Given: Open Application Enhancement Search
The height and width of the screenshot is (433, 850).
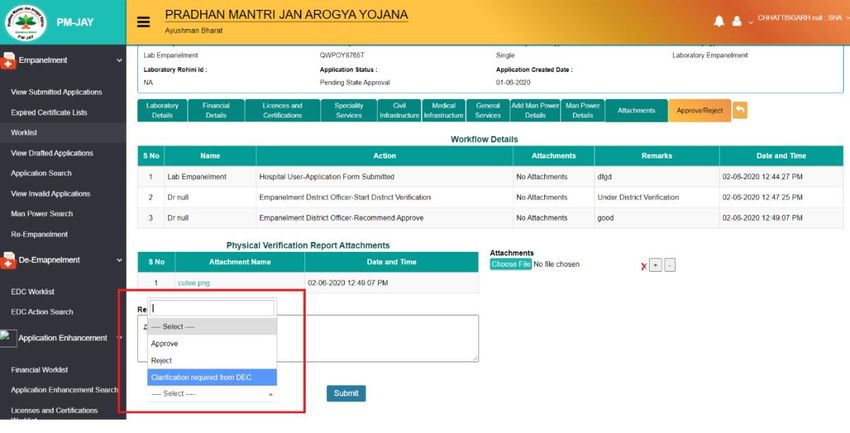Looking at the screenshot, I should click(64, 390).
